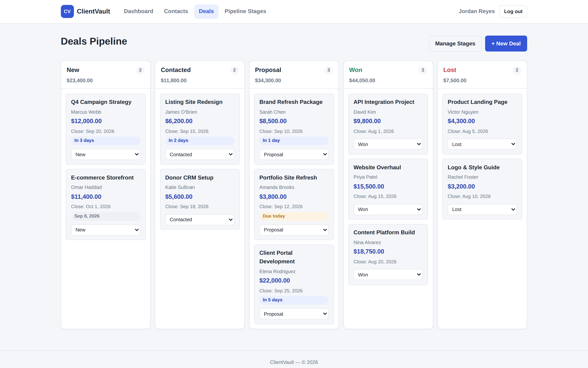The height and width of the screenshot is (368, 588).
Task: Open the Pipeline Stages nav tab
Action: pyautogui.click(x=245, y=11)
